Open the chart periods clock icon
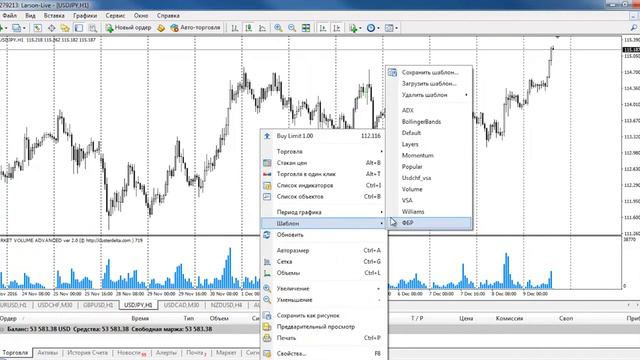 371,28
